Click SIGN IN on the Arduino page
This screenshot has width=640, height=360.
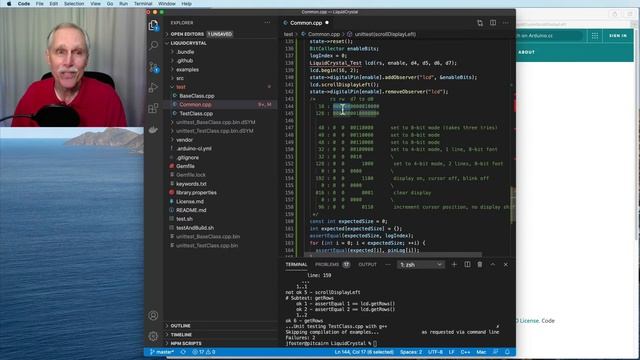point(618,36)
